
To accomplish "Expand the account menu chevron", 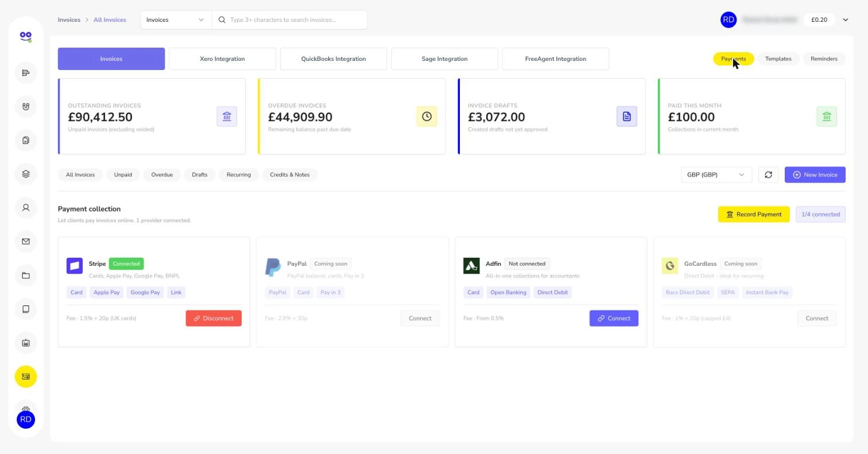I will (846, 20).
